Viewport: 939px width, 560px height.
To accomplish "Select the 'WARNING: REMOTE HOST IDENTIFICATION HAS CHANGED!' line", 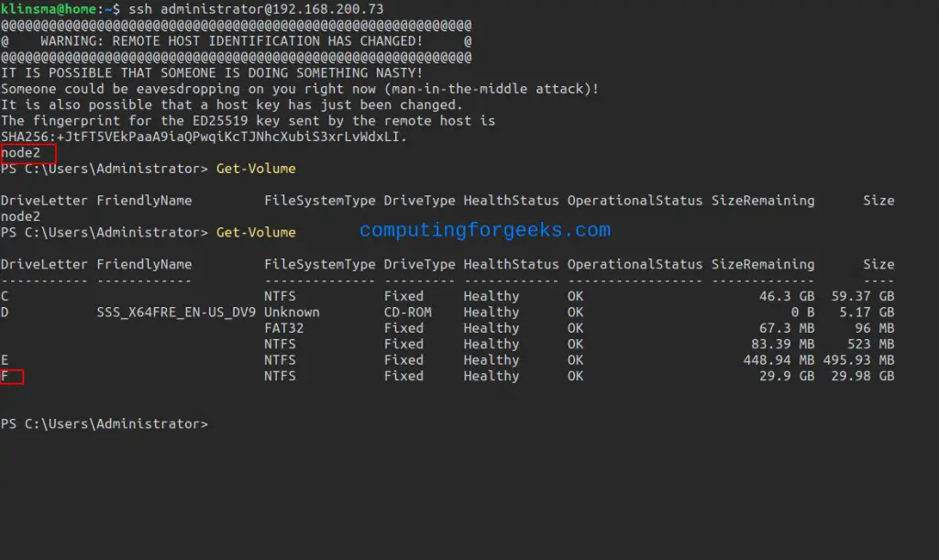I will pyautogui.click(x=231, y=41).
